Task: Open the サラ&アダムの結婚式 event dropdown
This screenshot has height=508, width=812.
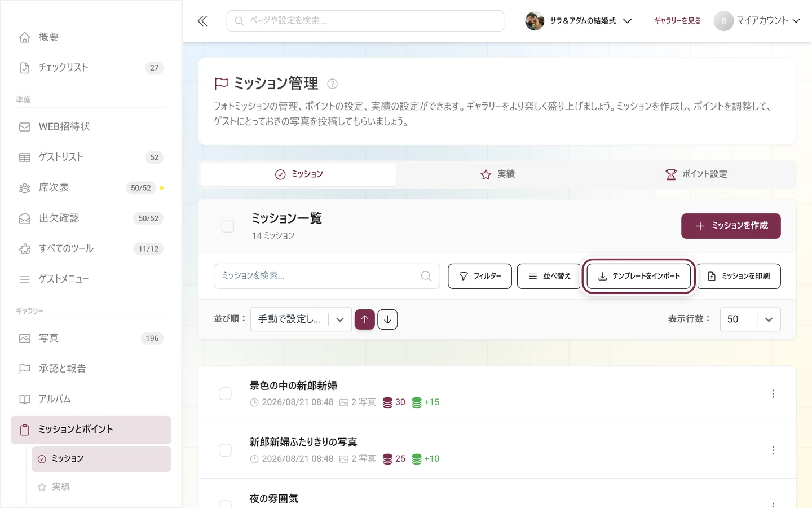Action: (x=579, y=21)
